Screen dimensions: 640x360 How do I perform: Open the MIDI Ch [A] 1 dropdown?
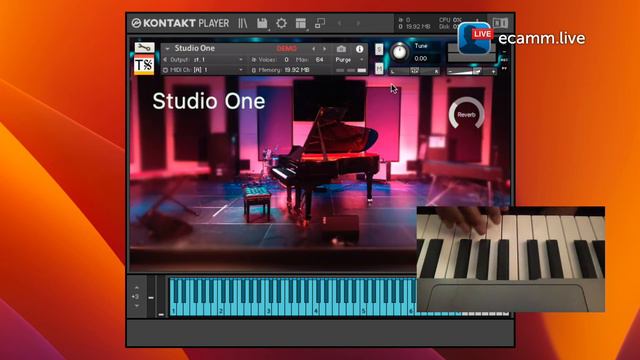point(203,70)
